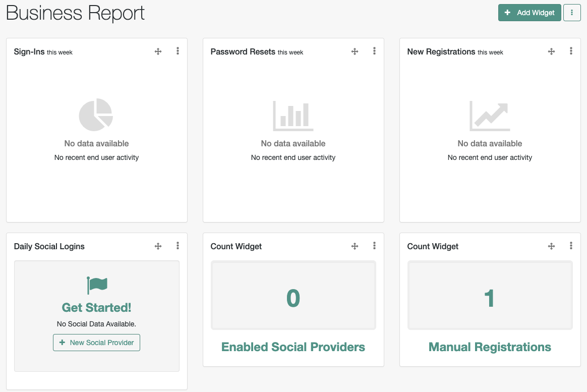Viewport: 587px width, 392px height.
Task: Open the page-level overflow menu near Add Widget
Action: (x=572, y=13)
